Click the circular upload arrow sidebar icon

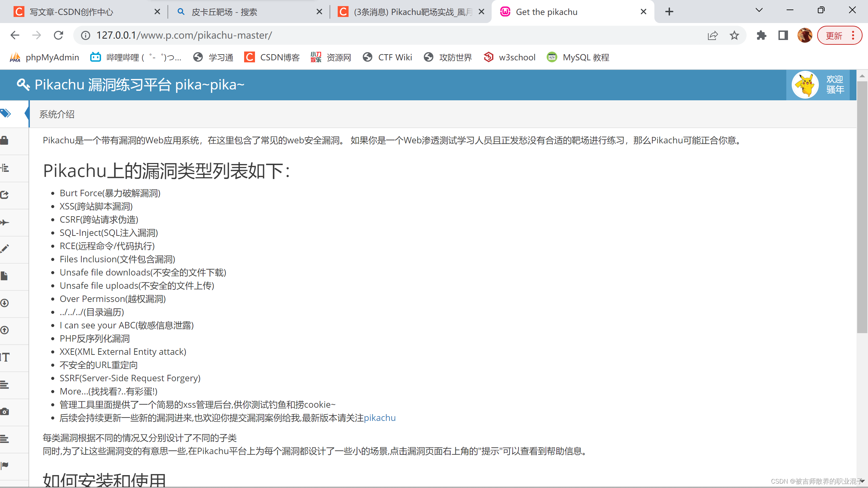tap(5, 330)
